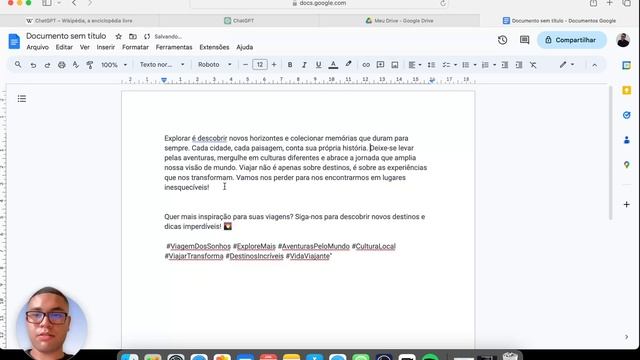The width and height of the screenshot is (640, 360).
Task: Print the document via printer icon
Action: coord(62,65)
